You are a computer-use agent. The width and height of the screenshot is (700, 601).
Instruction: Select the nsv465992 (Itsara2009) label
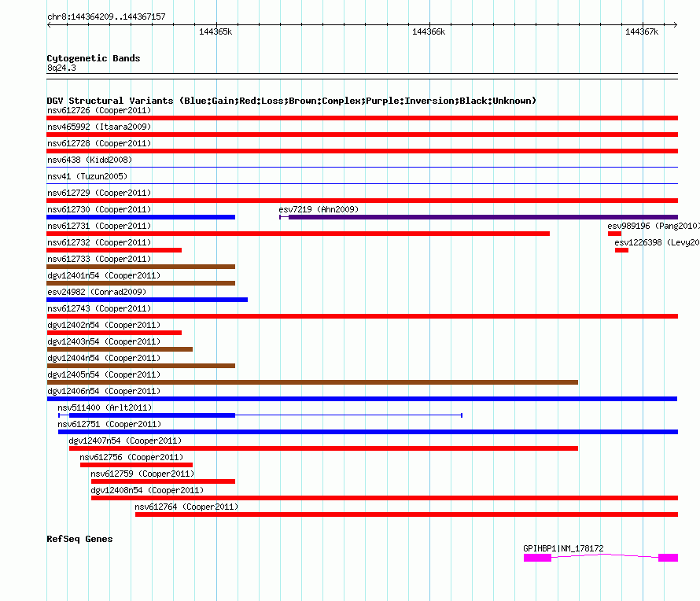pos(99,127)
